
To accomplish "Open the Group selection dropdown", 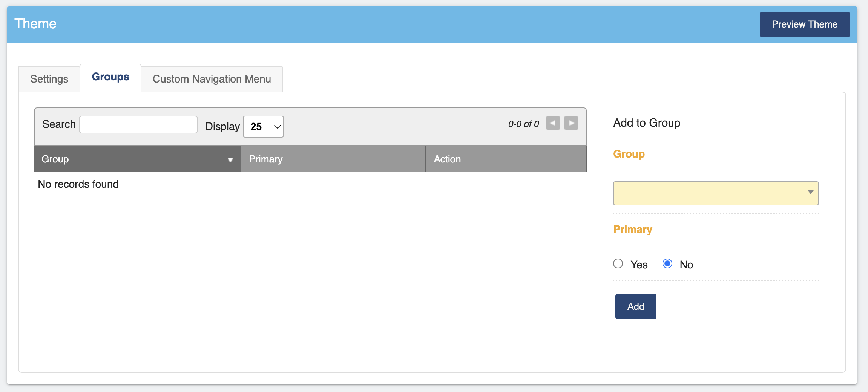I will 716,193.
